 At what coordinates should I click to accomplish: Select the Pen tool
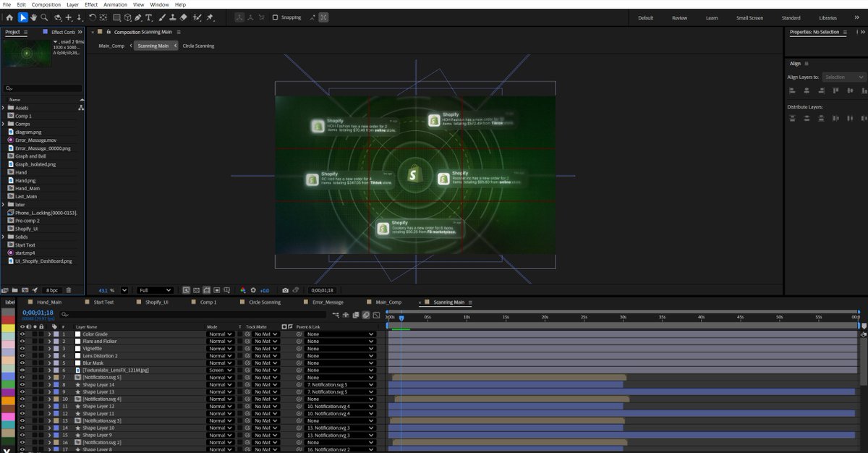[137, 17]
